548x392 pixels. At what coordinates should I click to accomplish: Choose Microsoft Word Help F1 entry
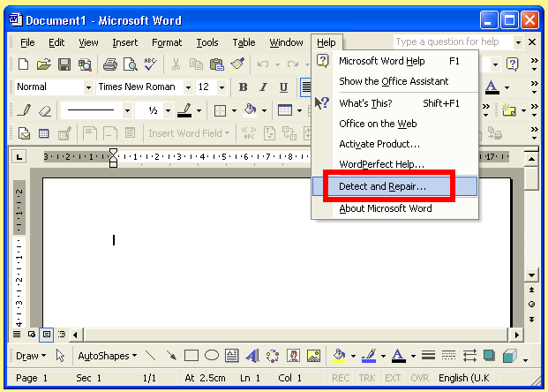click(x=395, y=61)
